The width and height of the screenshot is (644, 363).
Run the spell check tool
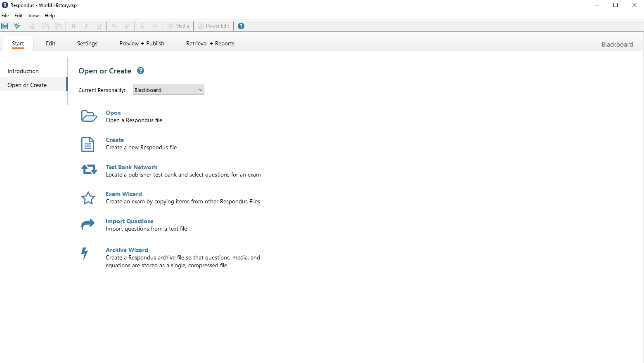tap(17, 26)
